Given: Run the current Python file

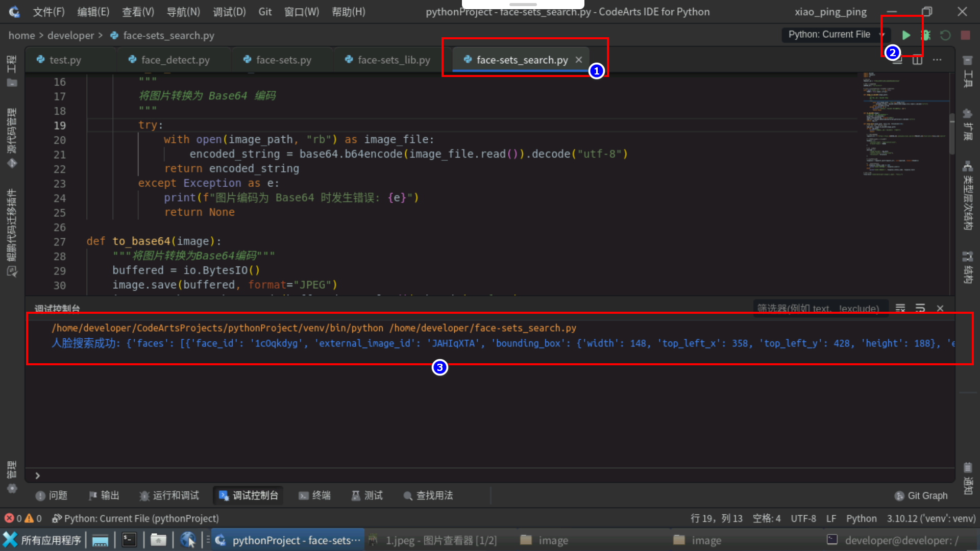Looking at the screenshot, I should coord(906,35).
